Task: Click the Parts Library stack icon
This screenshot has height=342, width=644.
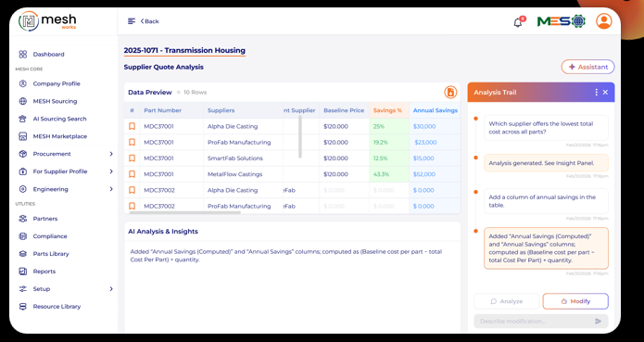Action: [x=23, y=254]
